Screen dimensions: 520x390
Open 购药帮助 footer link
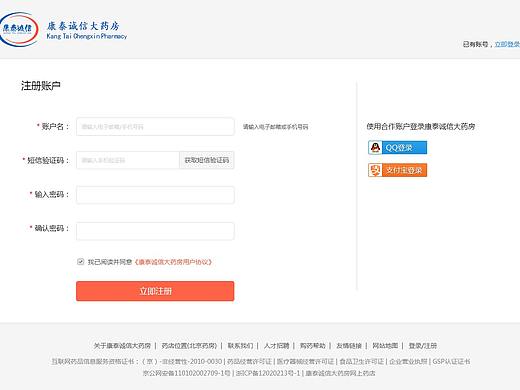[x=312, y=346]
